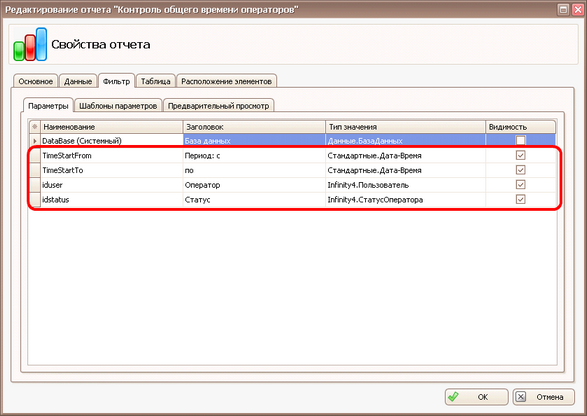Click the Заголовок column header
This screenshot has height=416, width=587.
point(254,127)
